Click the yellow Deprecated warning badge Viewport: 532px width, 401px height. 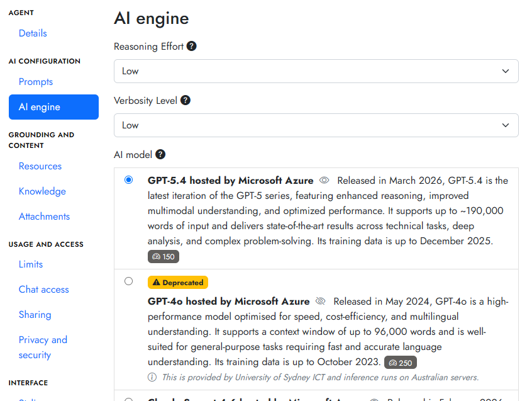pyautogui.click(x=178, y=283)
